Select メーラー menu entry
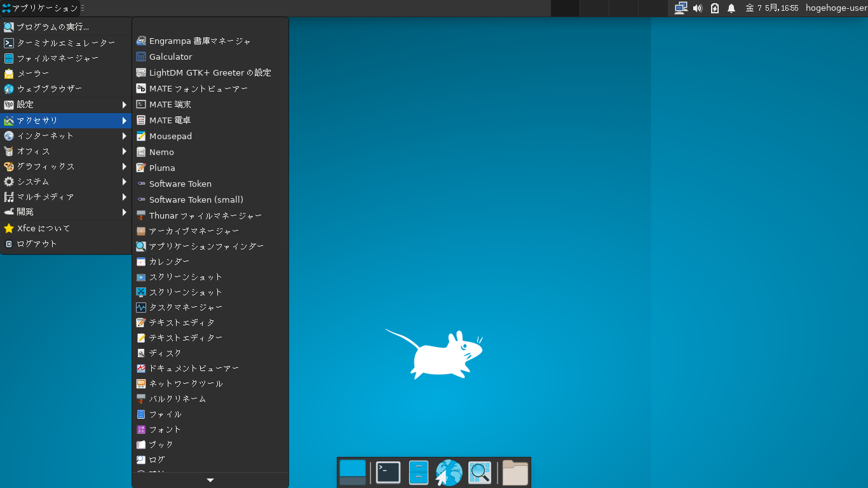868x488 pixels. tap(66, 73)
